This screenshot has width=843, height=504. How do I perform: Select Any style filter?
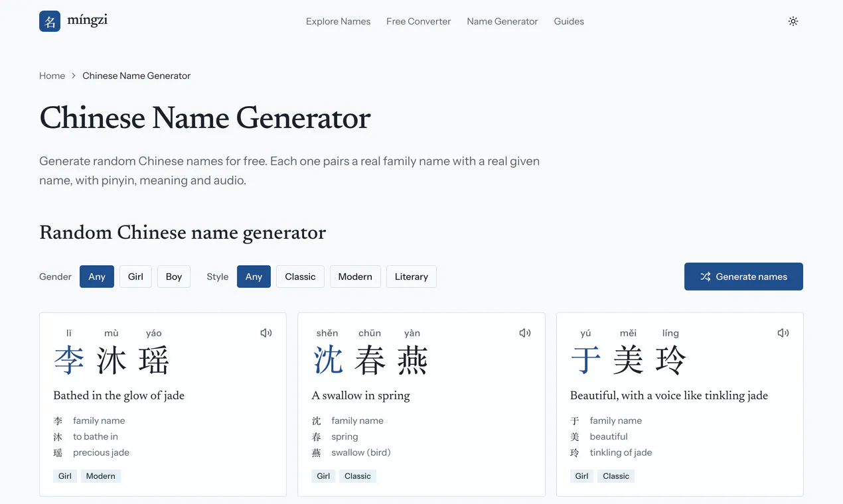[x=254, y=277]
